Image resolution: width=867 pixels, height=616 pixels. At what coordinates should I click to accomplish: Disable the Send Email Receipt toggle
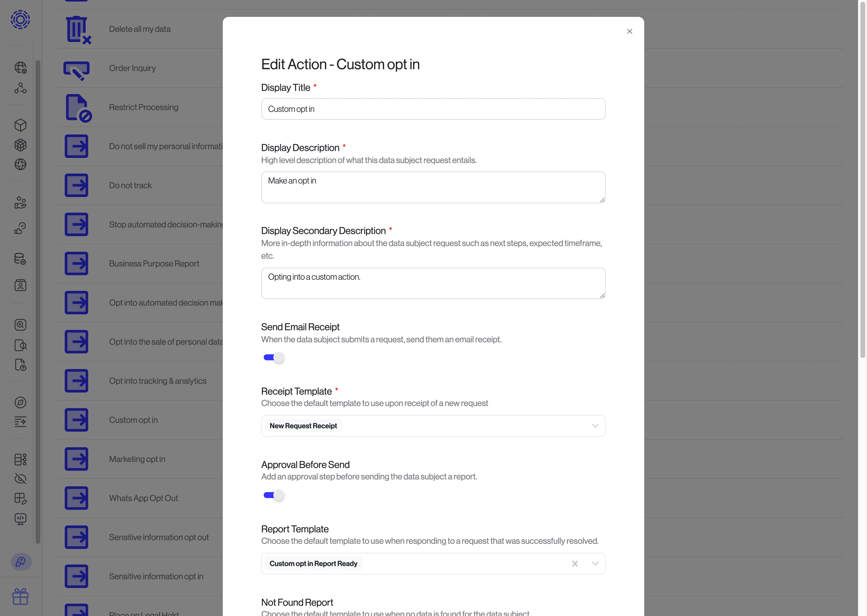[273, 357]
